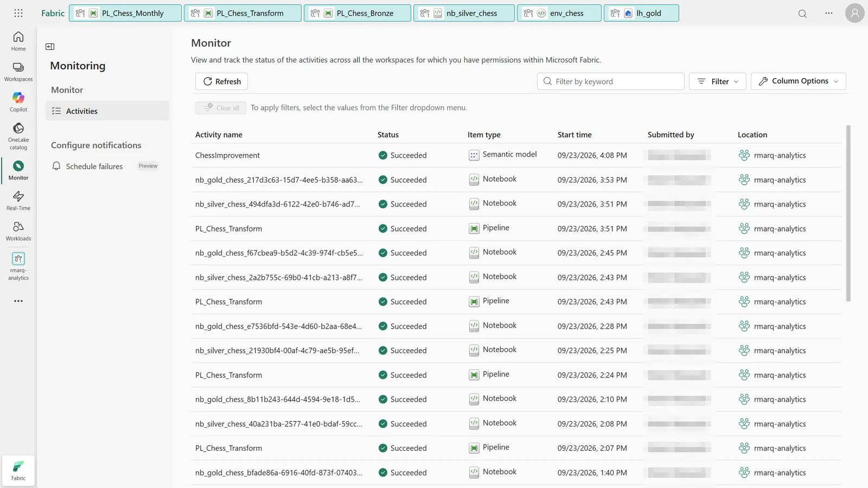
Task: Click Succeeded icon in nb_gold_chess_bfade86a row
Action: [x=383, y=472]
